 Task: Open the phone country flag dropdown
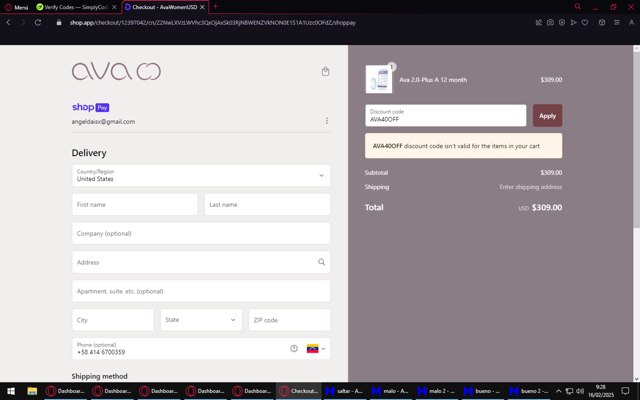[316, 349]
